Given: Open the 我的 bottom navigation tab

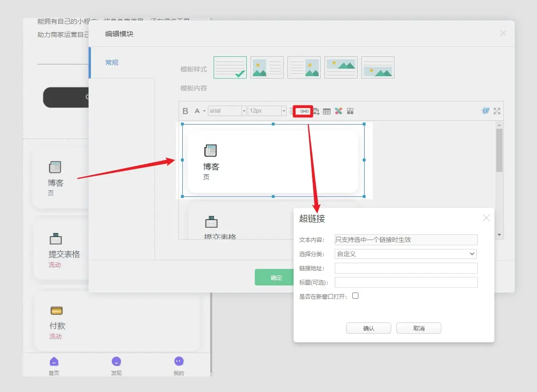Looking at the screenshot, I should click(x=179, y=365).
